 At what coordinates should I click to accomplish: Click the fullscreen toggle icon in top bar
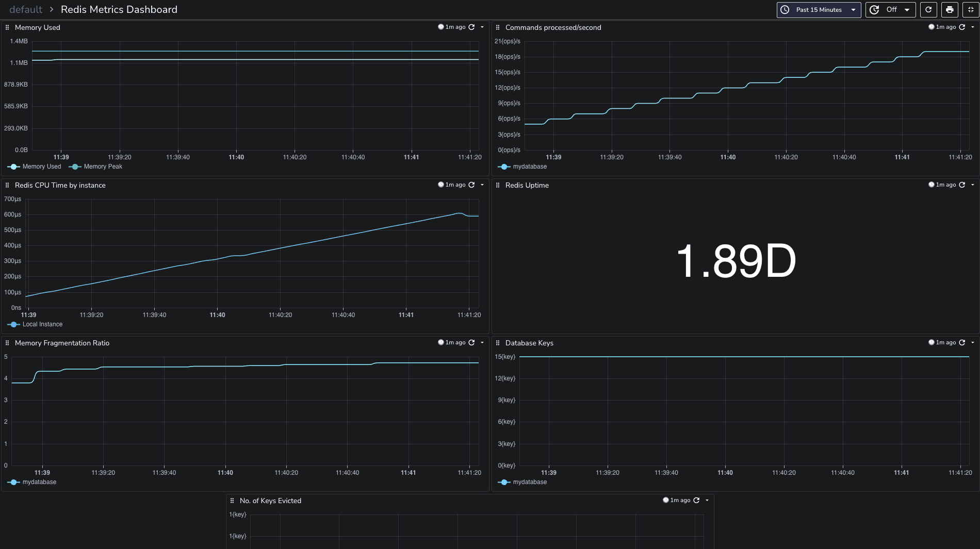[x=970, y=10]
